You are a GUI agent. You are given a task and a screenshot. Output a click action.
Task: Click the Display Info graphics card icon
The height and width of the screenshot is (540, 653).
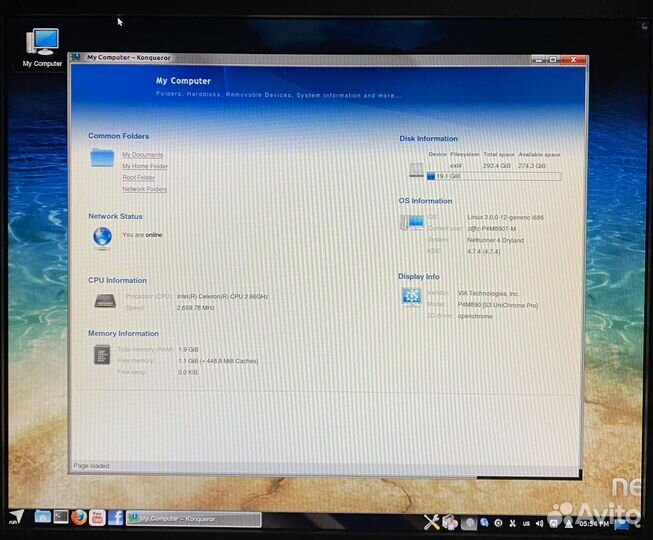pos(411,297)
